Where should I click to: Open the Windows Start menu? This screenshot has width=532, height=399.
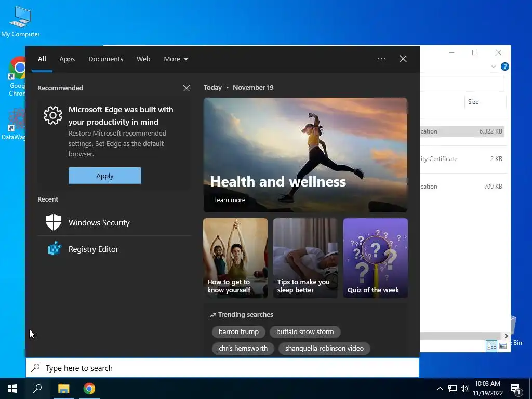12,389
